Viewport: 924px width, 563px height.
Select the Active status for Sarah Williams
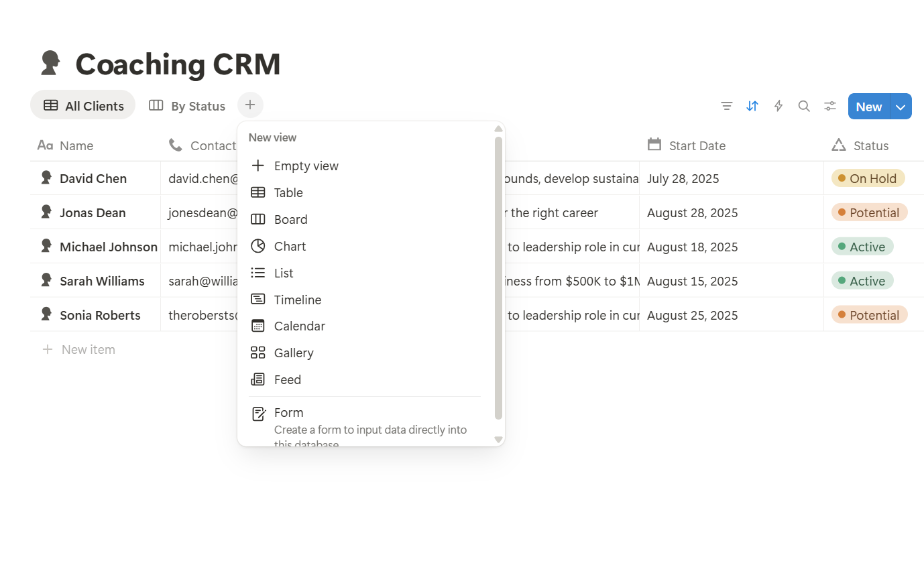point(862,281)
